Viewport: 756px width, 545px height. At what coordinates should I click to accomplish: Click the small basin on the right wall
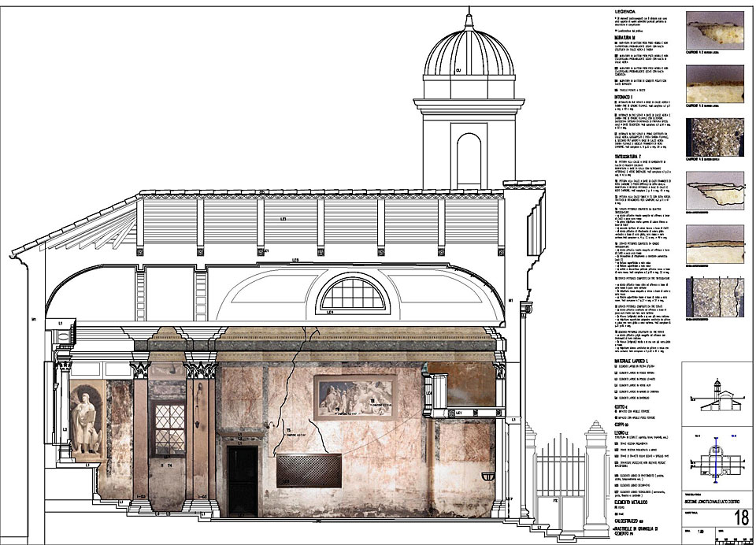tap(488, 476)
